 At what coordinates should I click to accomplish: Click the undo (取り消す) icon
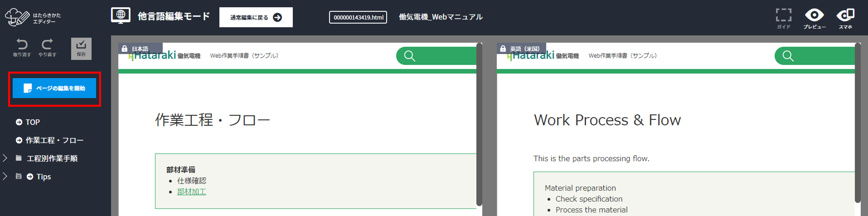click(22, 45)
